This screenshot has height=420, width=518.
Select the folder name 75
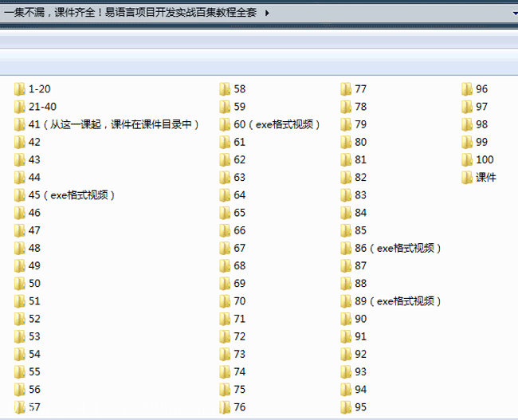(240, 390)
